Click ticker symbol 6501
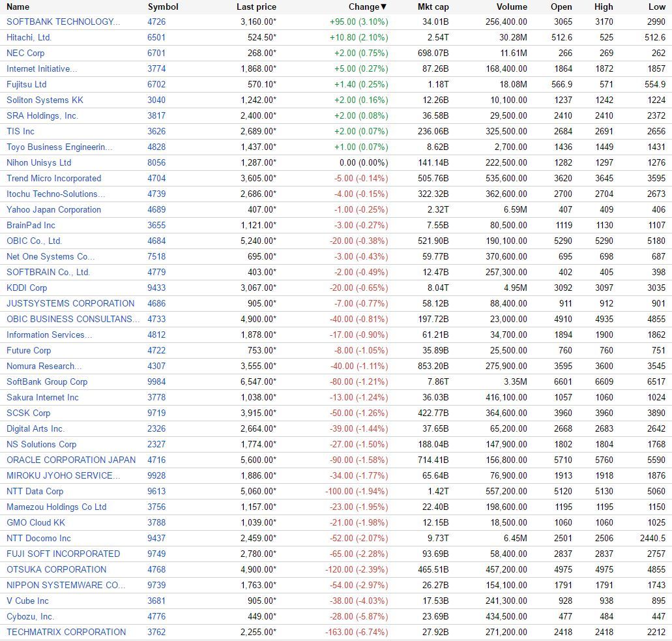The height and width of the screenshot is (641, 672). coord(156,38)
